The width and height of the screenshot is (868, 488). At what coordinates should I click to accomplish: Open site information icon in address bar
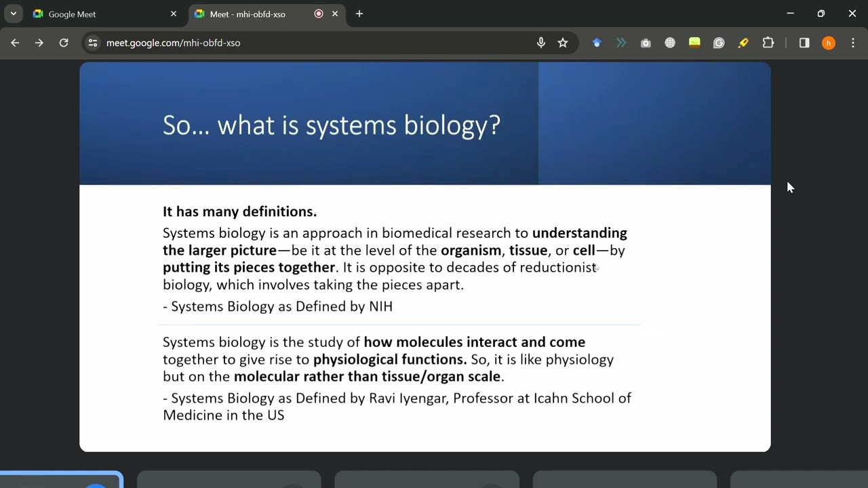(x=93, y=43)
